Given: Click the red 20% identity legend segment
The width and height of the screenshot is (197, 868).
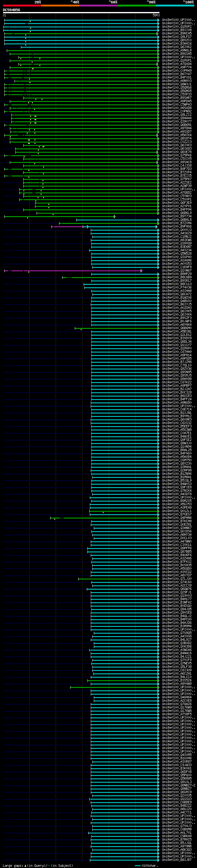Looking at the screenshot, I should pos(22,6).
